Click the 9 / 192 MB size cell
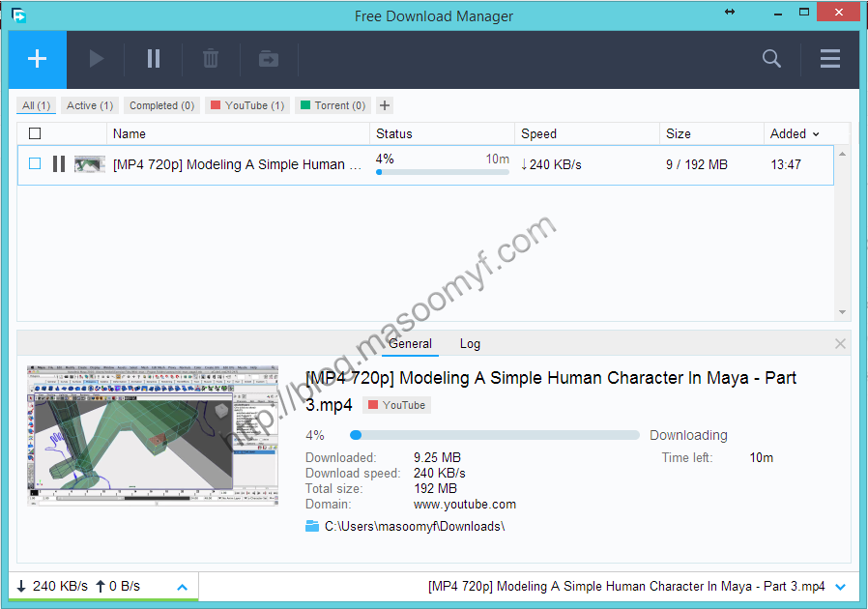The image size is (868, 609). pyautogui.click(x=696, y=164)
